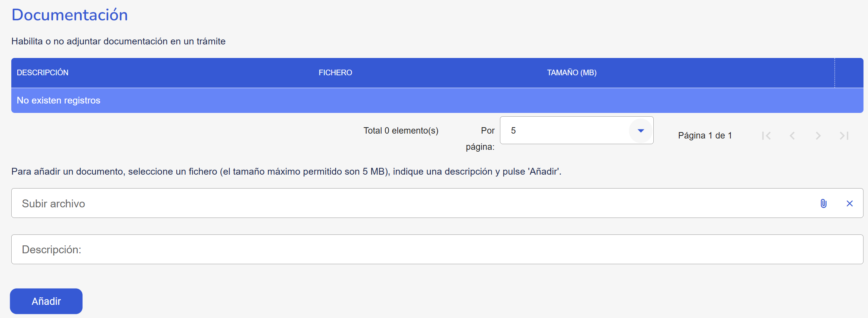Viewport: 868px width, 318px height.
Task: Click the 'Habilita o no adjuntar documentación' subtitle
Action: coord(118,41)
